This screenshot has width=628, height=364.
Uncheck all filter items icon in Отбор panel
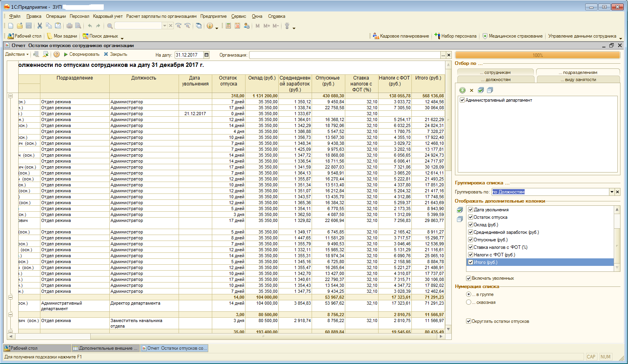pos(490,90)
